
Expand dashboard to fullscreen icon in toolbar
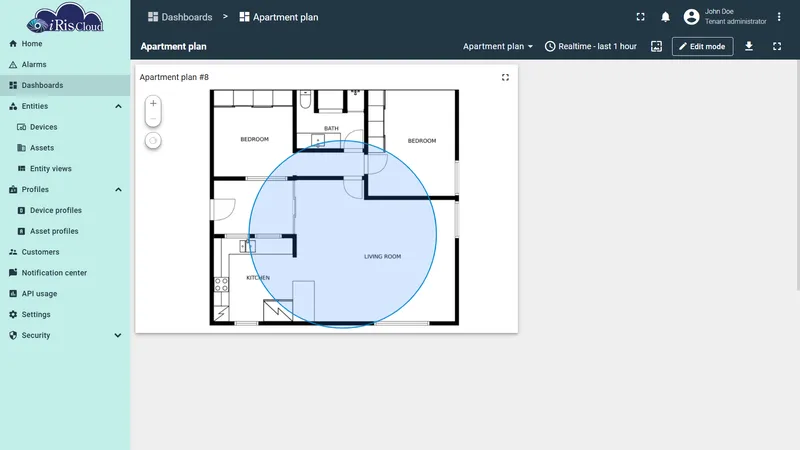click(777, 46)
